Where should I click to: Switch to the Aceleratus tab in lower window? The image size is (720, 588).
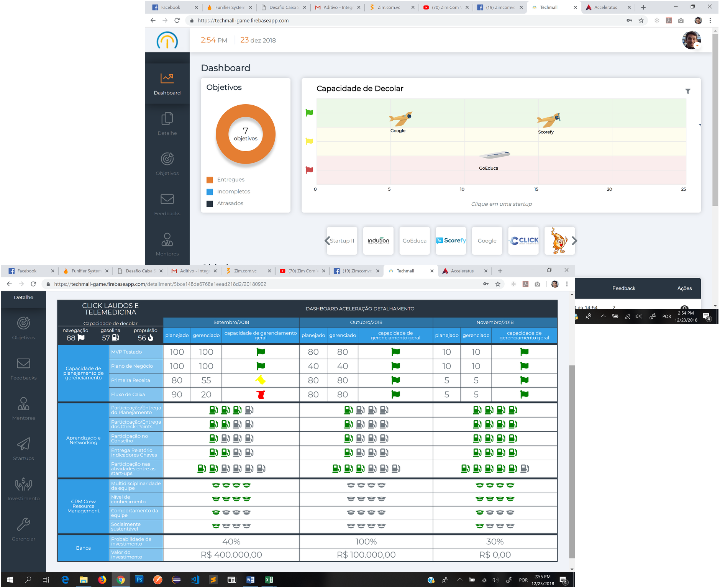462,271
